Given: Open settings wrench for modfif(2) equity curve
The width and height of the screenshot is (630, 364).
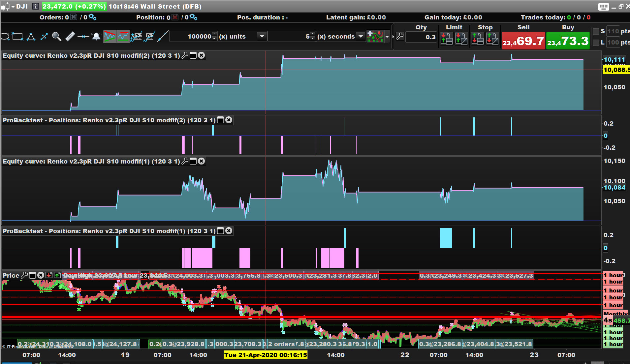Looking at the screenshot, I should click(x=185, y=55).
